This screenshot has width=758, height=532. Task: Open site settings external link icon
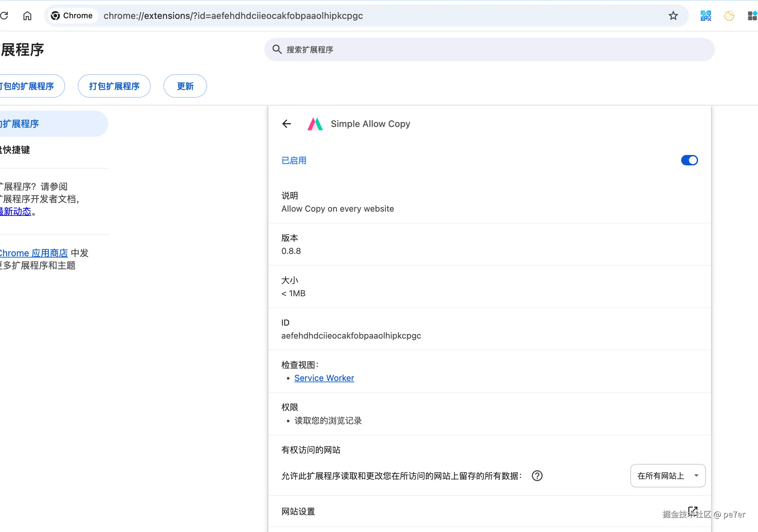(693, 511)
